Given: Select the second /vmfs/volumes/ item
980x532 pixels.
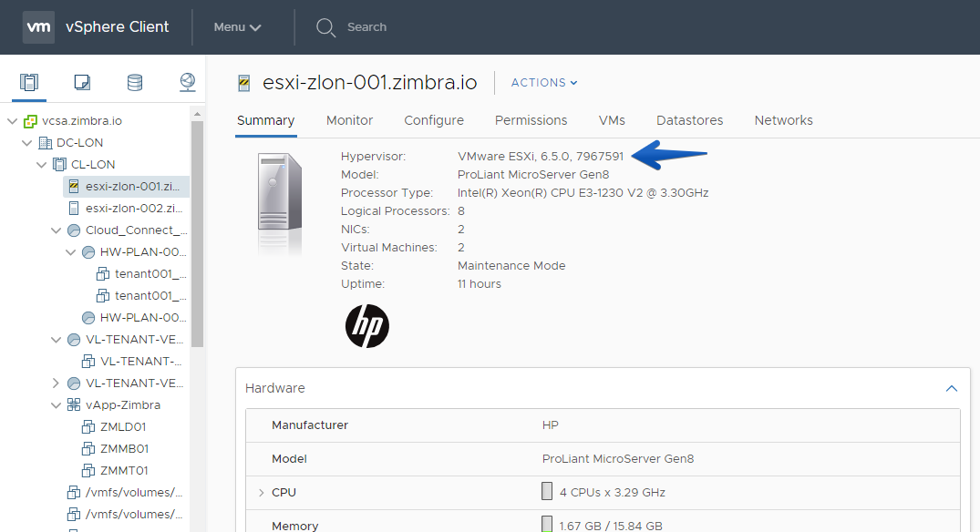Looking at the screenshot, I should [x=134, y=515].
